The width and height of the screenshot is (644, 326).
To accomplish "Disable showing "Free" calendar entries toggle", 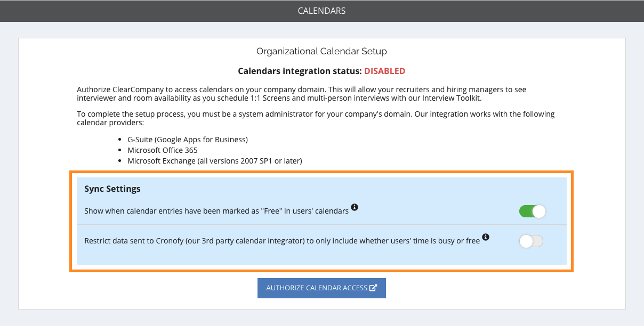I will [x=532, y=211].
